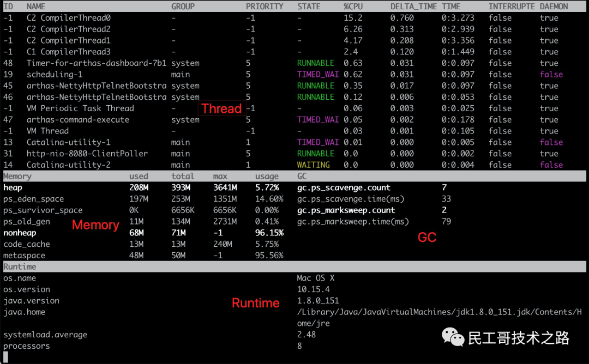Screen dimensions: 589x364
Task: Click the ps_survivor_space row label
Action: pyautogui.click(x=43, y=210)
